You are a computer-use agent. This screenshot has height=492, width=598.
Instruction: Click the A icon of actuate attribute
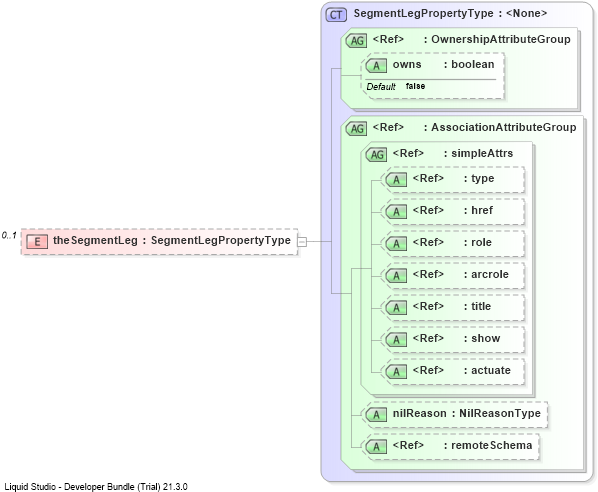point(396,372)
